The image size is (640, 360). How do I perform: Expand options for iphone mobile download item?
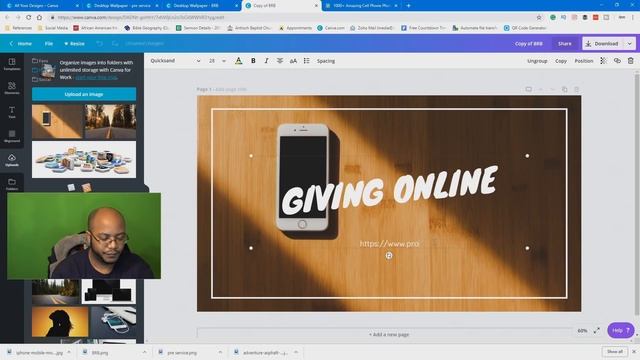(x=69, y=352)
